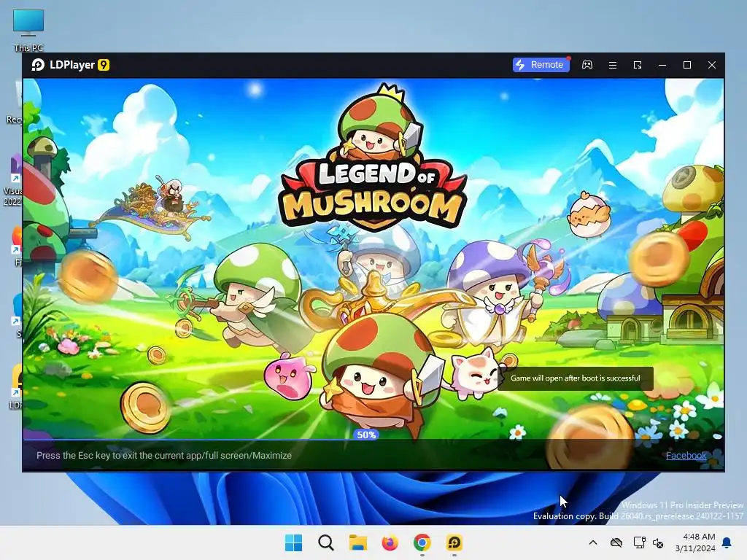Switch to Chrome on the taskbar
747x560 pixels.
422,542
